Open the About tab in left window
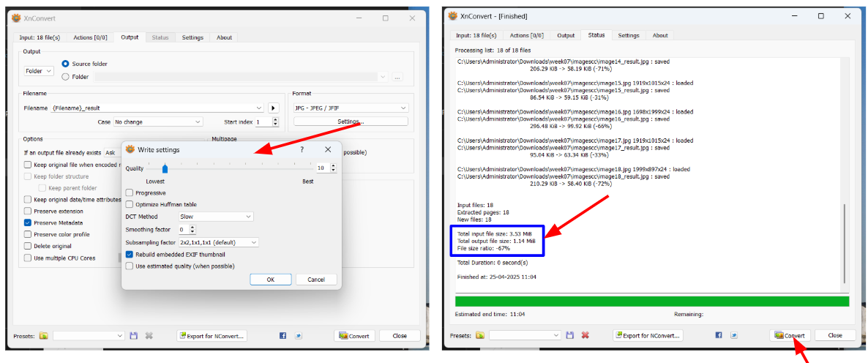868x363 pixels. tap(224, 37)
